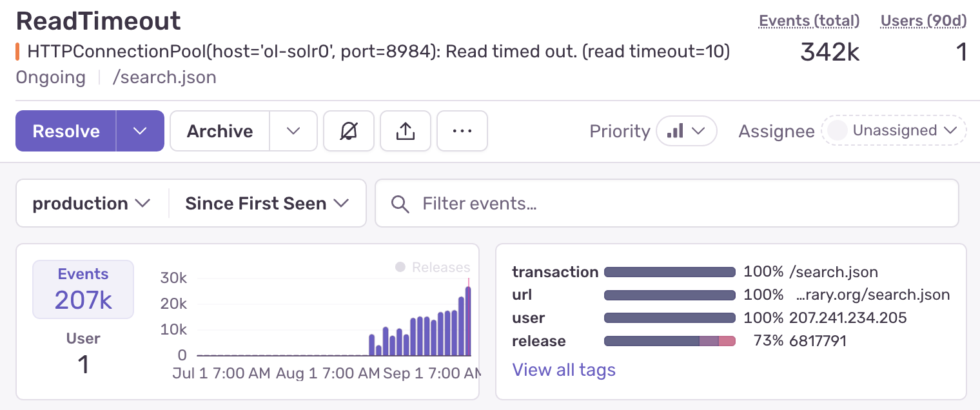This screenshot has width=980, height=410.
Task: Click the tallest bar in events chart
Action: pyautogui.click(x=468, y=321)
